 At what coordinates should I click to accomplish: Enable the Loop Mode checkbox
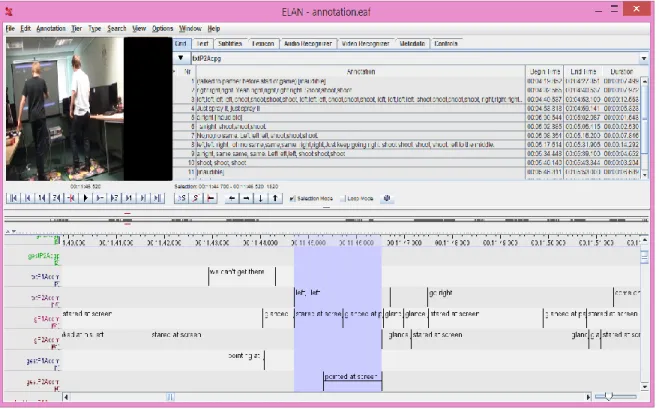(343, 198)
